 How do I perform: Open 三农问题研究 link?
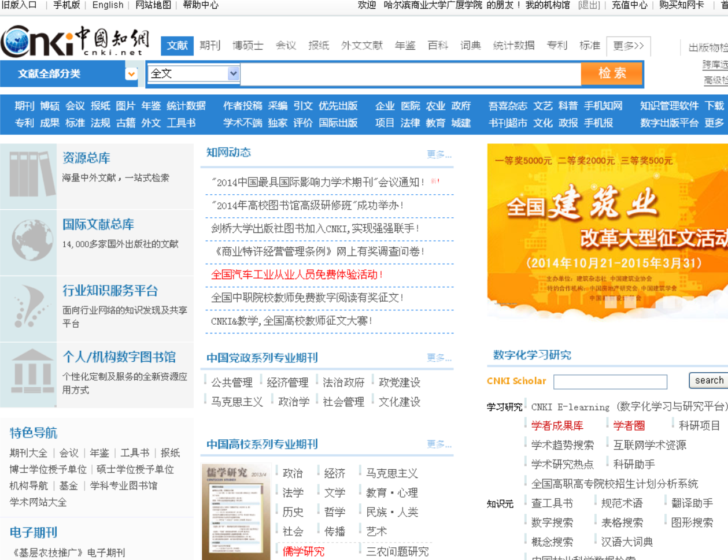click(397, 552)
